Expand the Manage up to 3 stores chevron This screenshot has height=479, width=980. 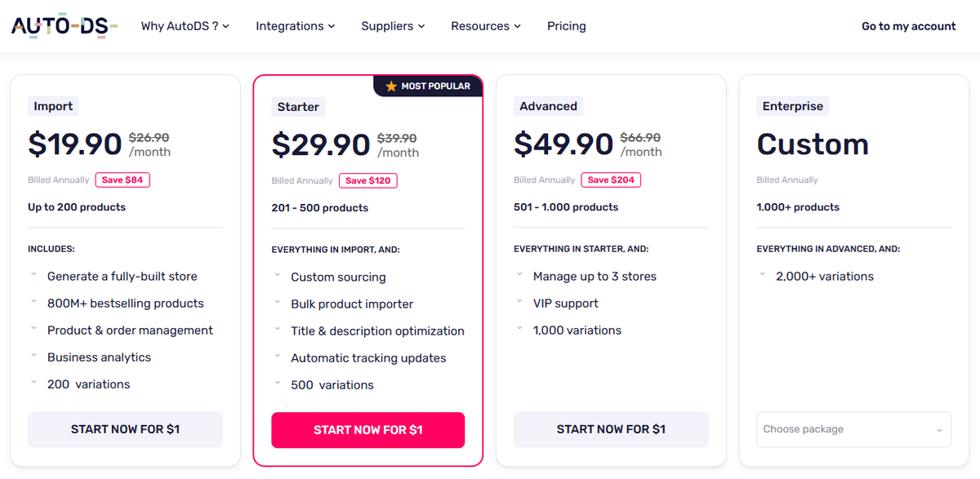pos(519,276)
